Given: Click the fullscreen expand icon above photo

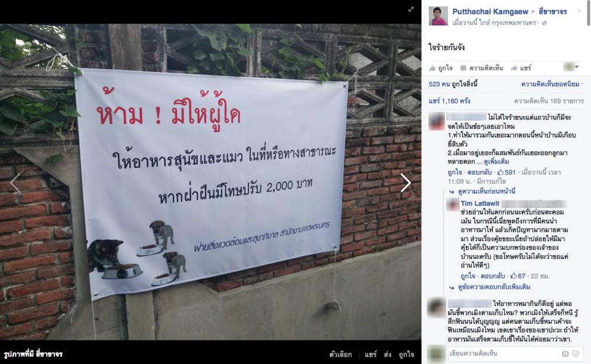Looking at the screenshot, I should (411, 9).
